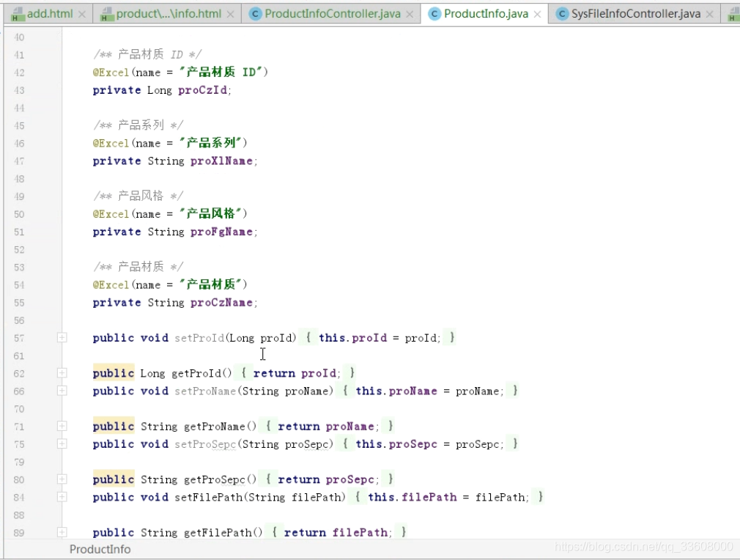Place cursor on proXlName field name

(x=221, y=161)
